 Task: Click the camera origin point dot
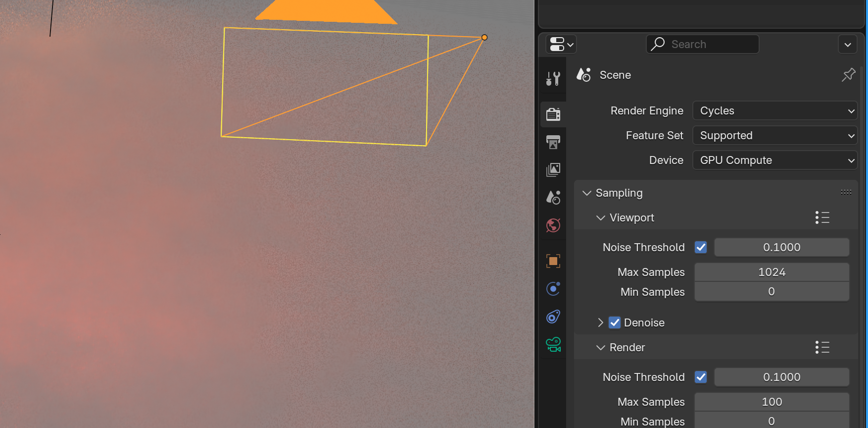point(484,37)
